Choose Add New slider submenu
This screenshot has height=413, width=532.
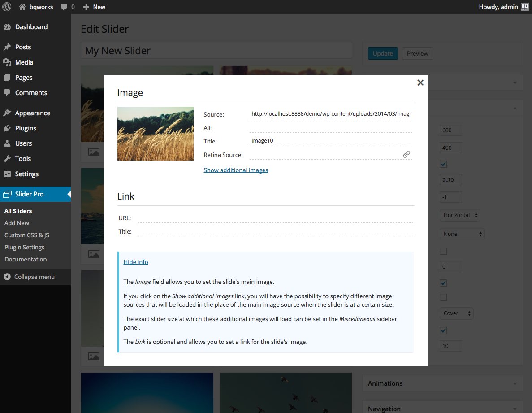point(17,223)
